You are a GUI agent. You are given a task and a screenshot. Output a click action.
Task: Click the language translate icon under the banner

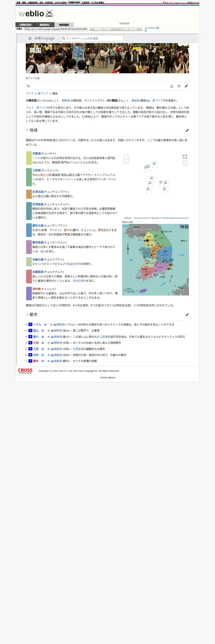coord(28,86)
